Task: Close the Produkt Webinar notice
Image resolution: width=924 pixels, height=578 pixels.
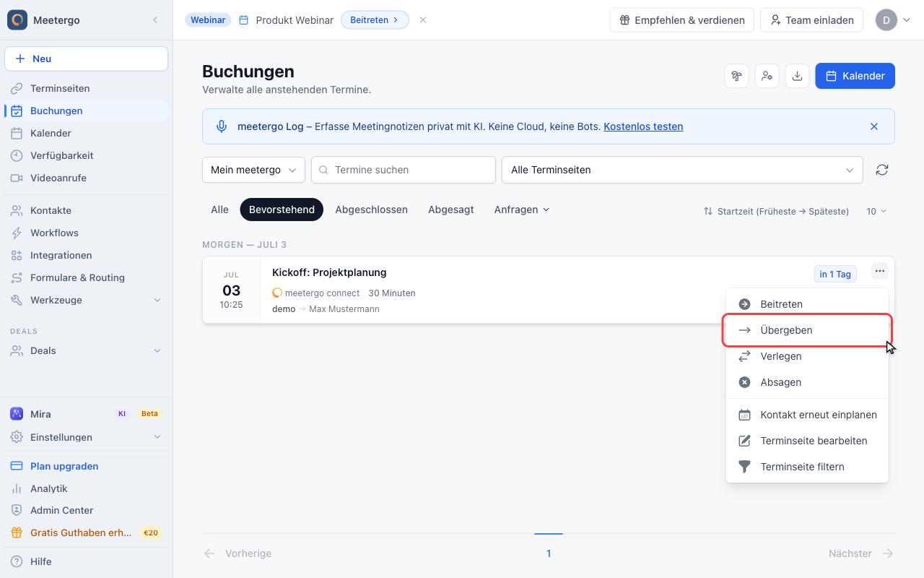Action: (423, 20)
